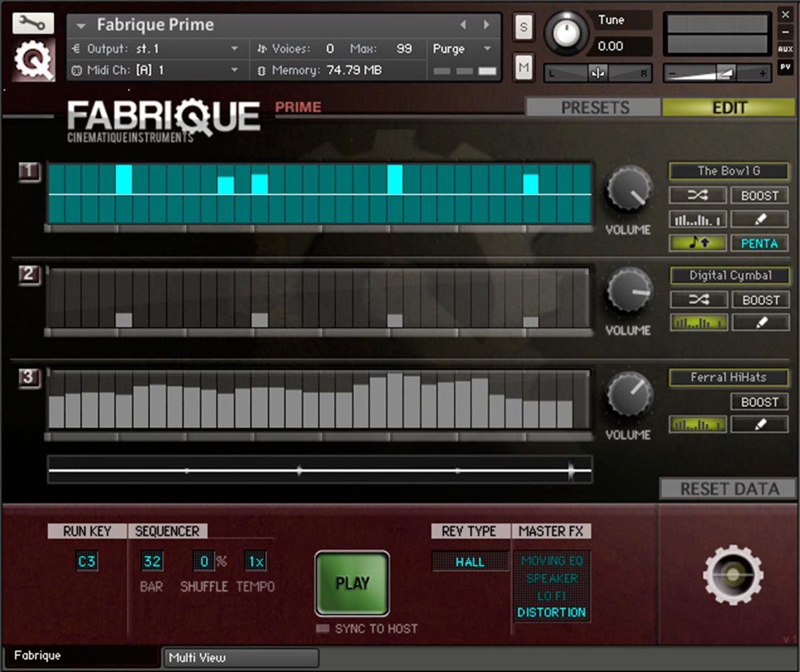Click the green PLAY button

(352, 583)
